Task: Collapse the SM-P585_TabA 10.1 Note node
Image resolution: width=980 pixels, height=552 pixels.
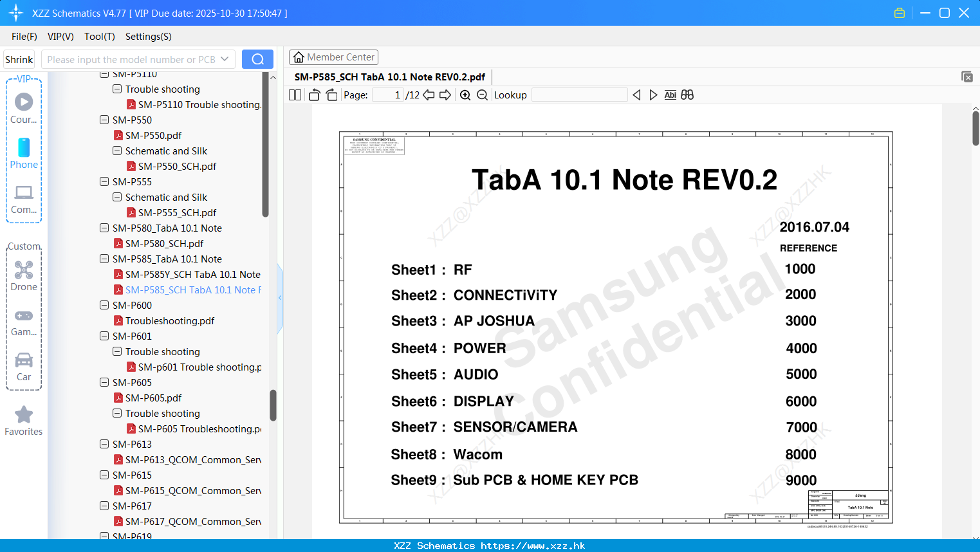Action: point(104,259)
